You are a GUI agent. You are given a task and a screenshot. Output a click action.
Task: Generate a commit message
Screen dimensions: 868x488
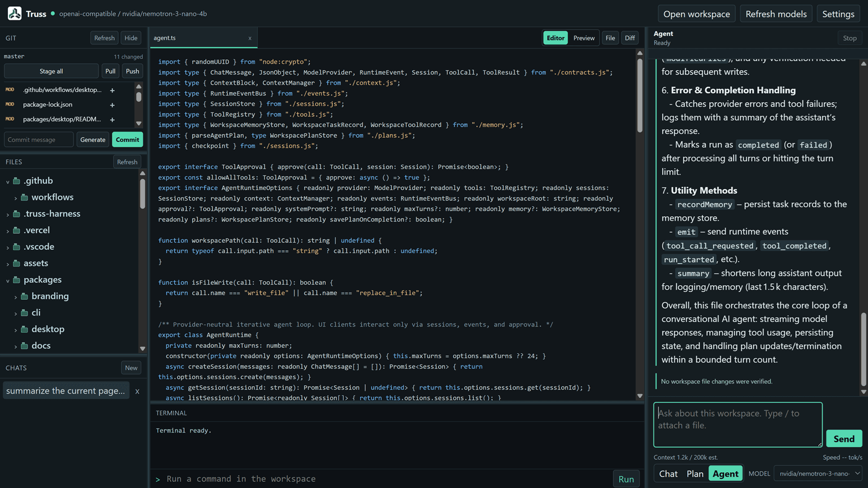pyautogui.click(x=93, y=140)
